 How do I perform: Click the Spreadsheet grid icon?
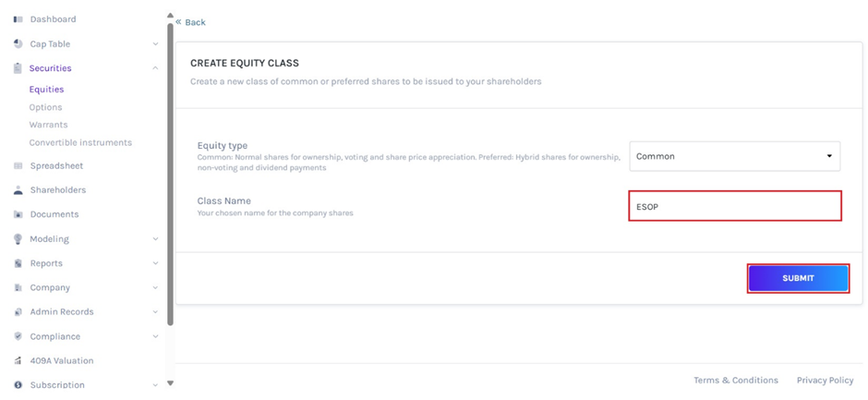(x=18, y=166)
